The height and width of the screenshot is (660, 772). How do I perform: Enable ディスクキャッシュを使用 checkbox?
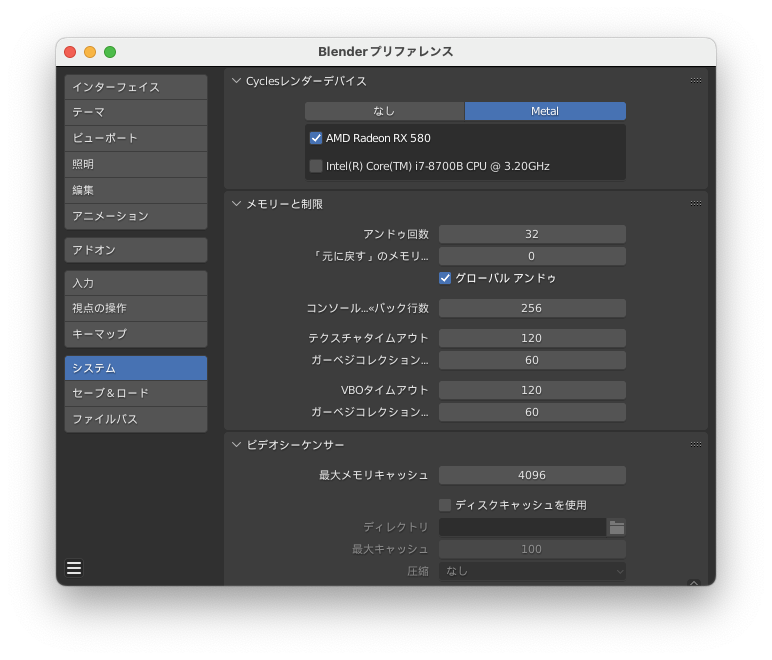tap(445, 505)
